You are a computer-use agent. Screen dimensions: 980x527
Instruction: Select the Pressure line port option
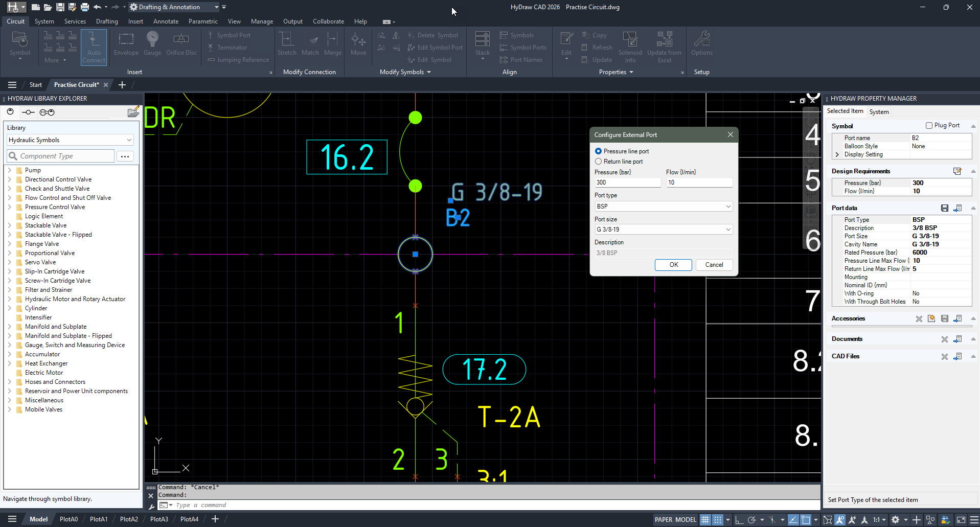[x=599, y=151]
